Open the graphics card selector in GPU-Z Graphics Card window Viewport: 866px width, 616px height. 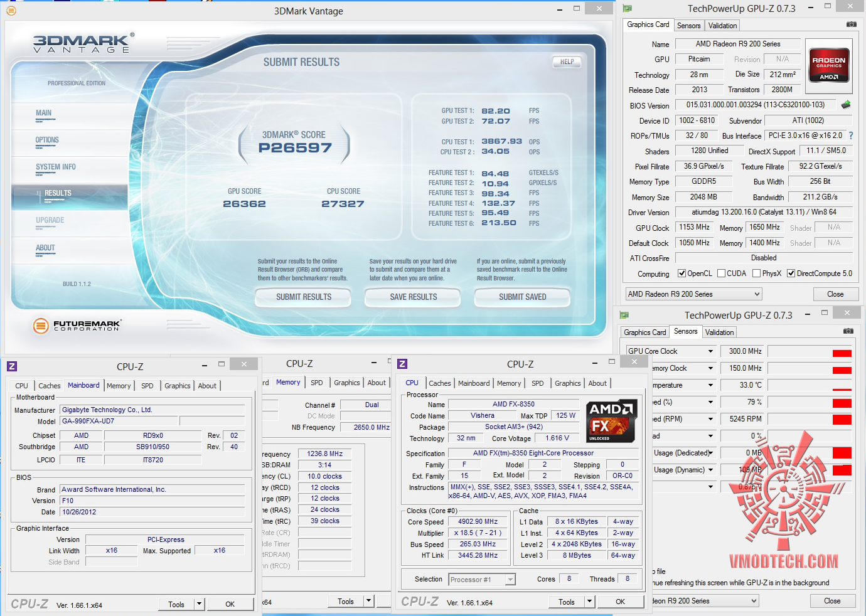[693, 294]
